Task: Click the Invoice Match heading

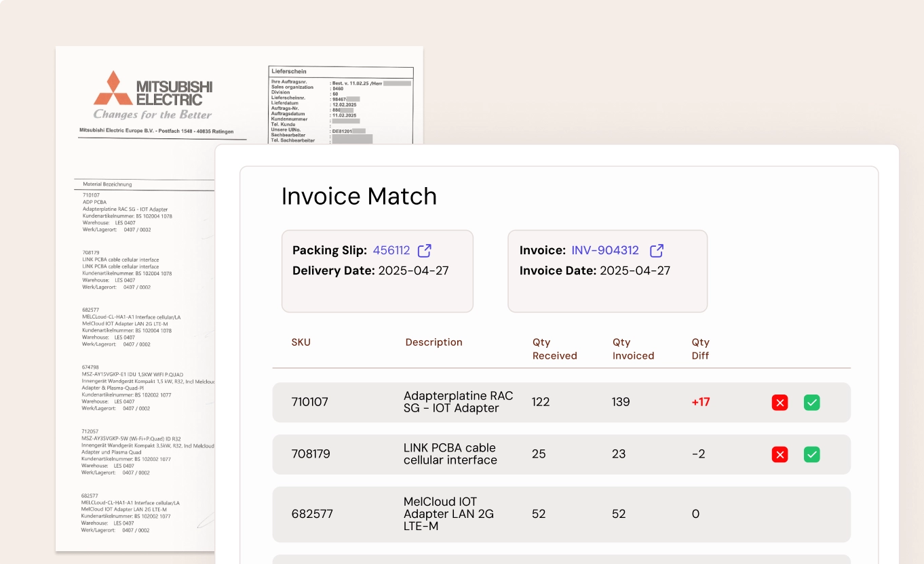Action: click(x=360, y=196)
